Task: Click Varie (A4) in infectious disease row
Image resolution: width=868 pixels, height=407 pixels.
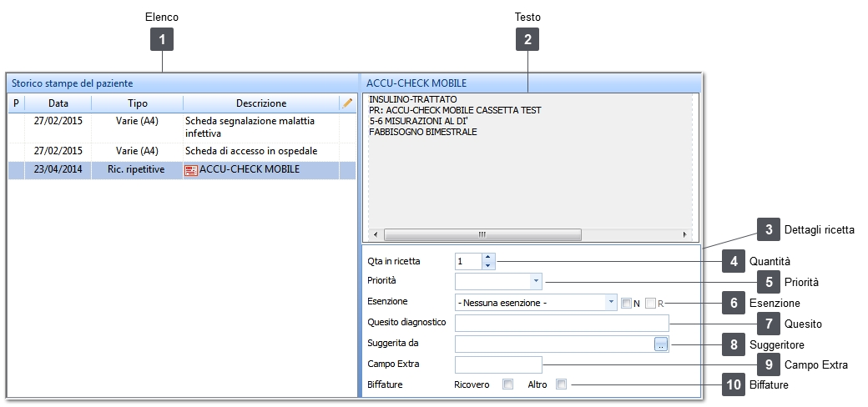Action: click(137, 121)
